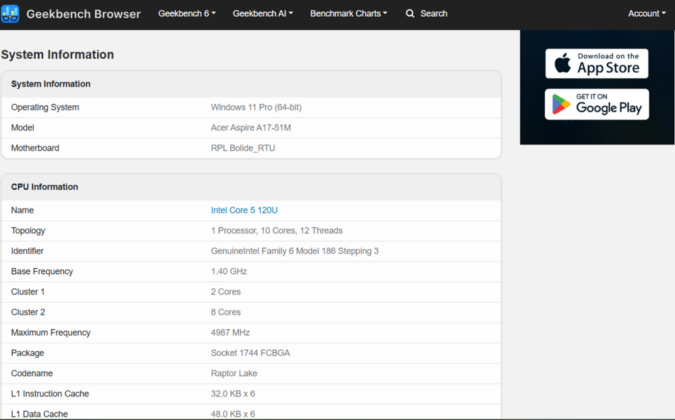
Task: Select the Name row label
Action: (x=22, y=210)
